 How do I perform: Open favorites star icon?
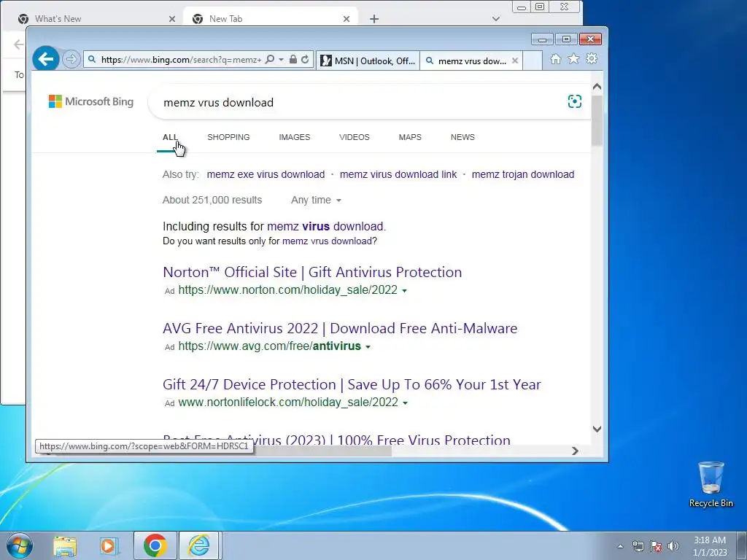coord(573,58)
